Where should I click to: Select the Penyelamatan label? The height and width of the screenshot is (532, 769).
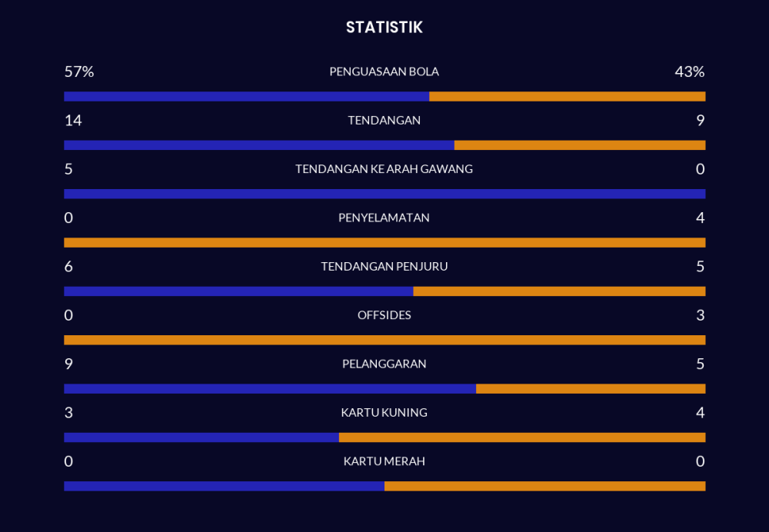click(384, 218)
